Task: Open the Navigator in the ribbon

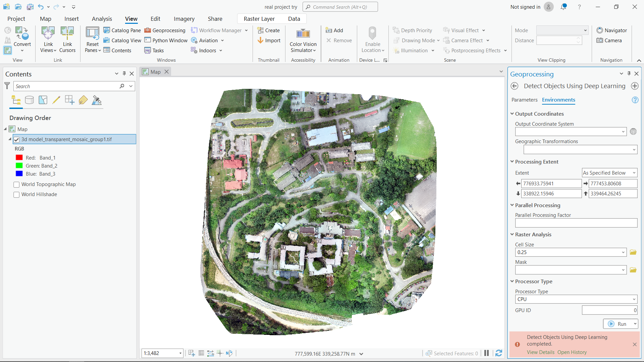Action: (x=612, y=30)
